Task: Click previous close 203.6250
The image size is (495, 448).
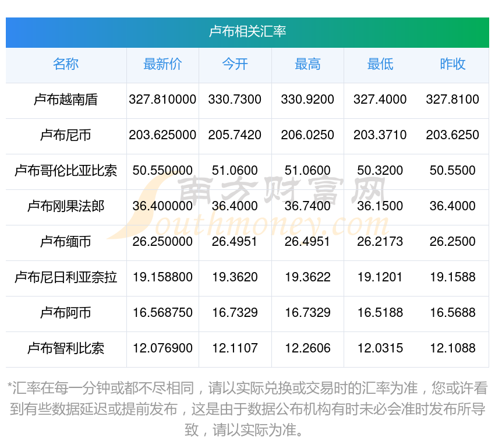Action: [x=452, y=135]
